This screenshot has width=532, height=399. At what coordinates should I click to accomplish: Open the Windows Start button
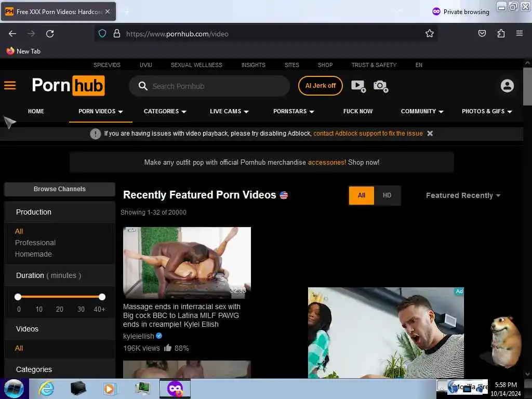click(14, 389)
